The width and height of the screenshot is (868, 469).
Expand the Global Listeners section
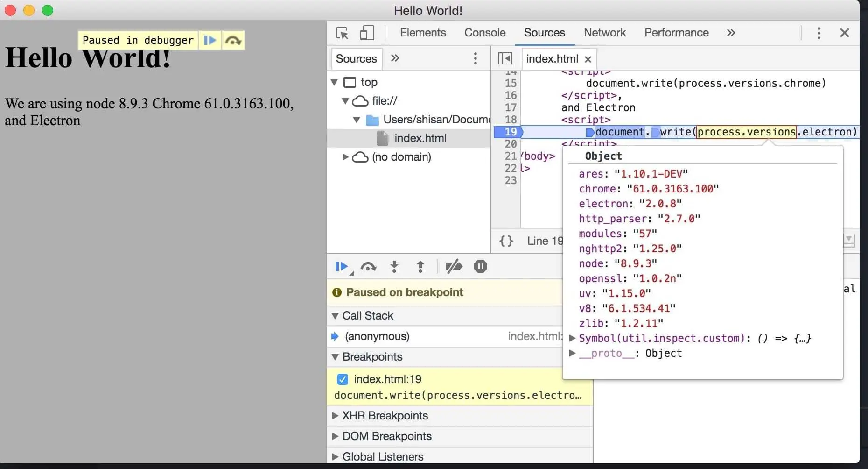(x=335, y=457)
